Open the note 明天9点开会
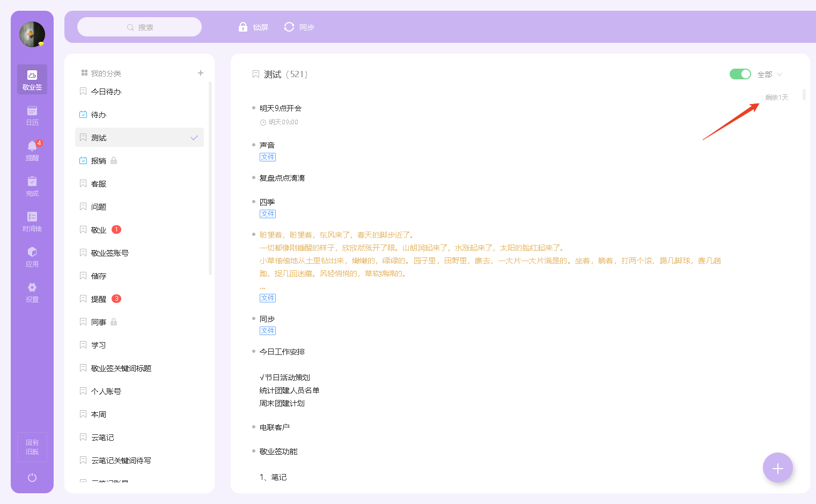The height and width of the screenshot is (504, 816). coord(281,108)
